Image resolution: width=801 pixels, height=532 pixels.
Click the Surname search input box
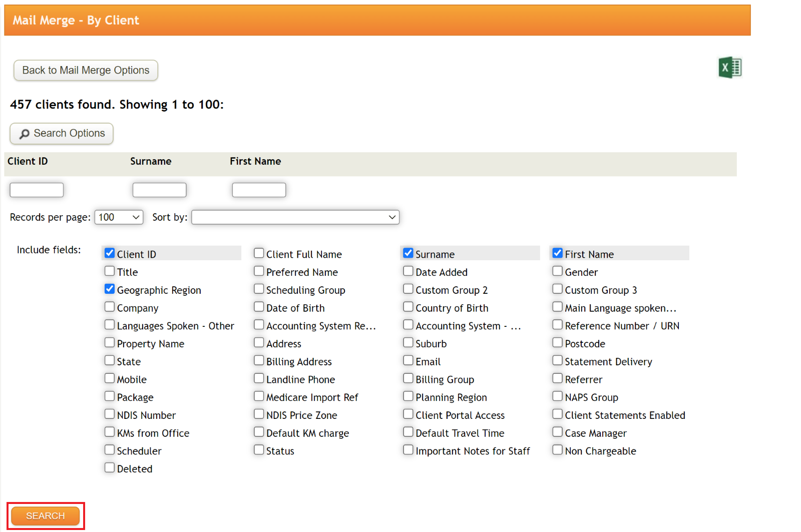click(x=159, y=190)
